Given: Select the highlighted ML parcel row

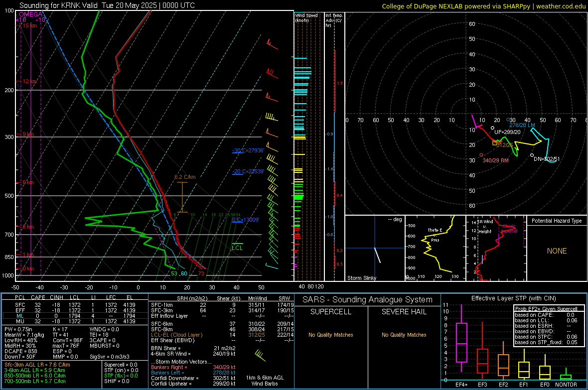Looking at the screenshot, I should (x=75, y=316).
